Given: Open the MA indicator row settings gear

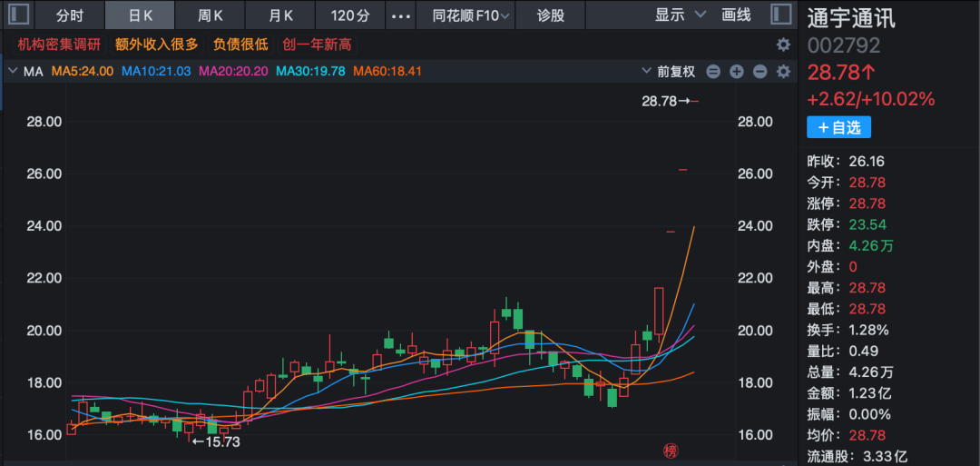Looking at the screenshot, I should point(783,72).
